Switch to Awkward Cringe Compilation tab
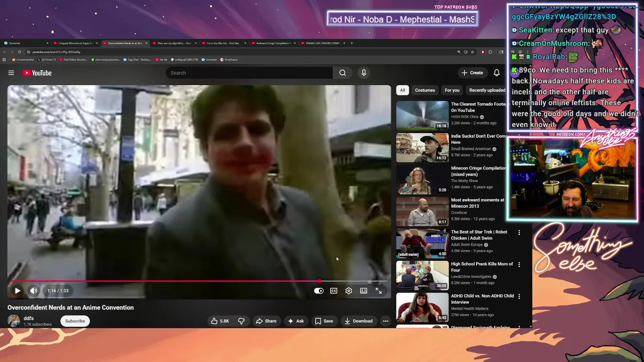Image resolution: width=644 pixels, height=362 pixels. pyautogui.click(x=274, y=43)
